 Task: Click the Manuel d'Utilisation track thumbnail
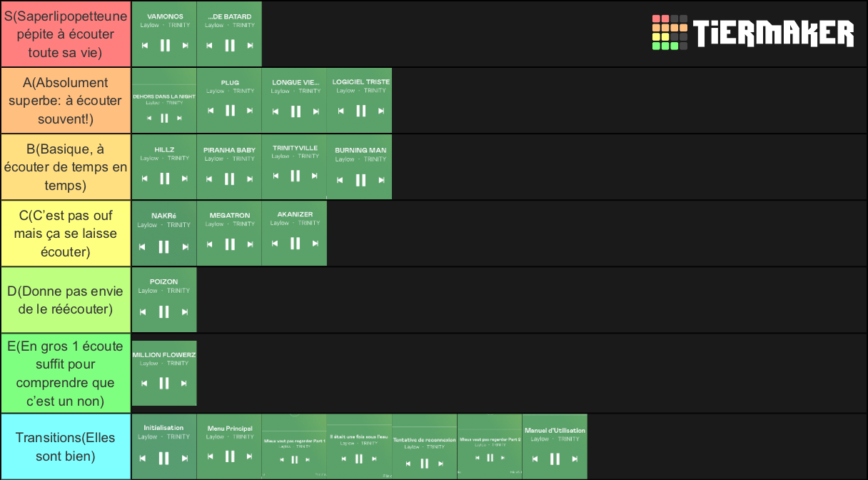(555, 446)
